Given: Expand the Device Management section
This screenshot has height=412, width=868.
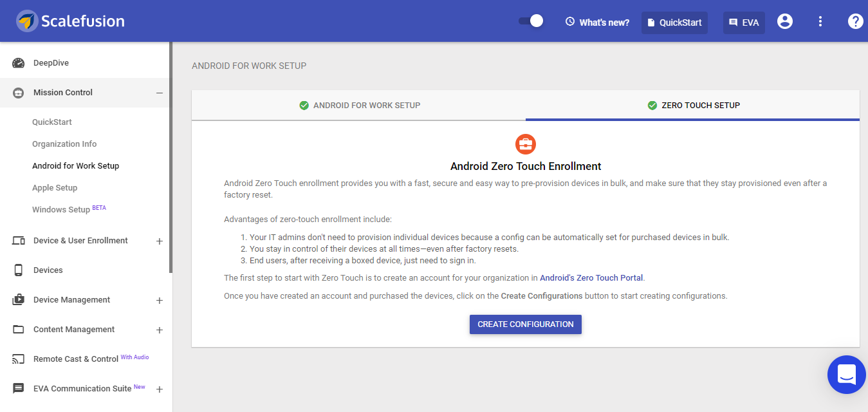Looking at the screenshot, I should click(x=160, y=301).
